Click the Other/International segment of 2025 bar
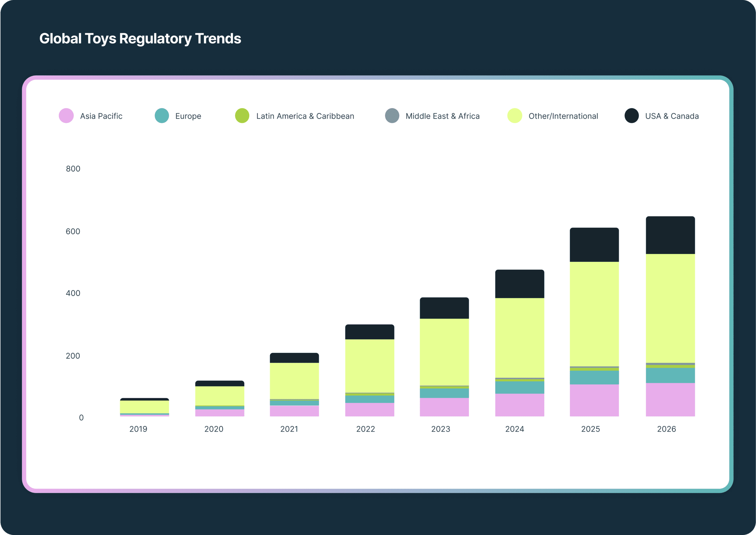The width and height of the screenshot is (756, 535). 594,314
